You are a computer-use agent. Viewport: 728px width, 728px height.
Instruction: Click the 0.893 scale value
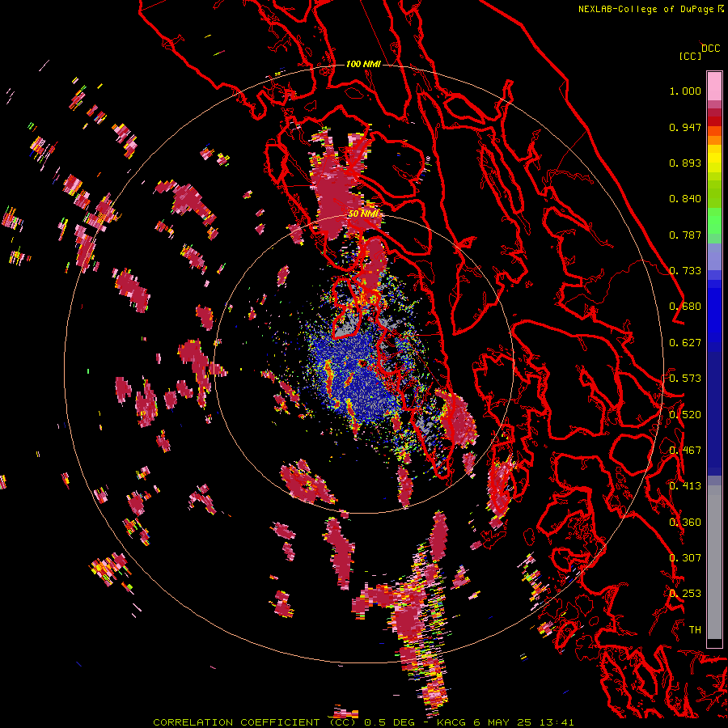(x=685, y=163)
